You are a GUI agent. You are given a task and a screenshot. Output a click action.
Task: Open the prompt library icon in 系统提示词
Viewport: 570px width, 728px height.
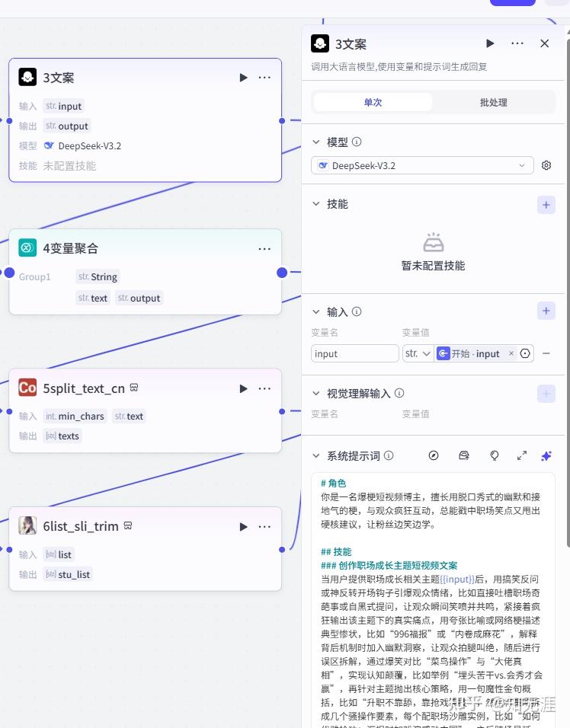tap(464, 455)
